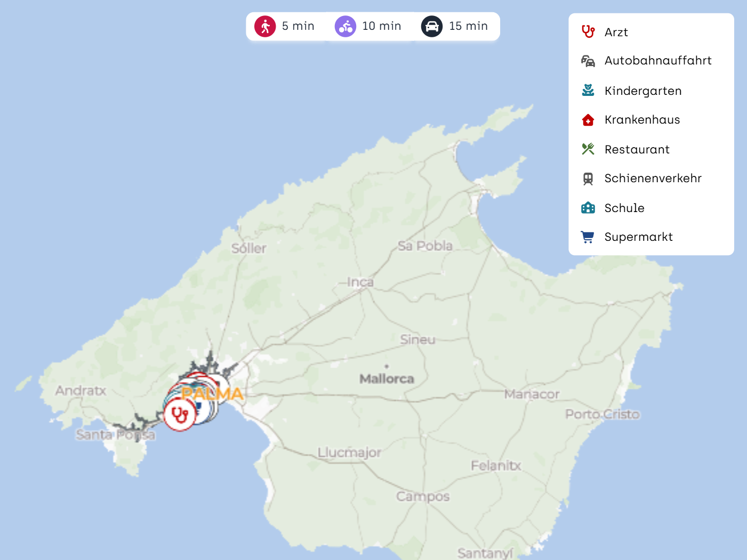Click the Autobahnauffahrt car icon
The height and width of the screenshot is (560, 747).
click(x=588, y=61)
